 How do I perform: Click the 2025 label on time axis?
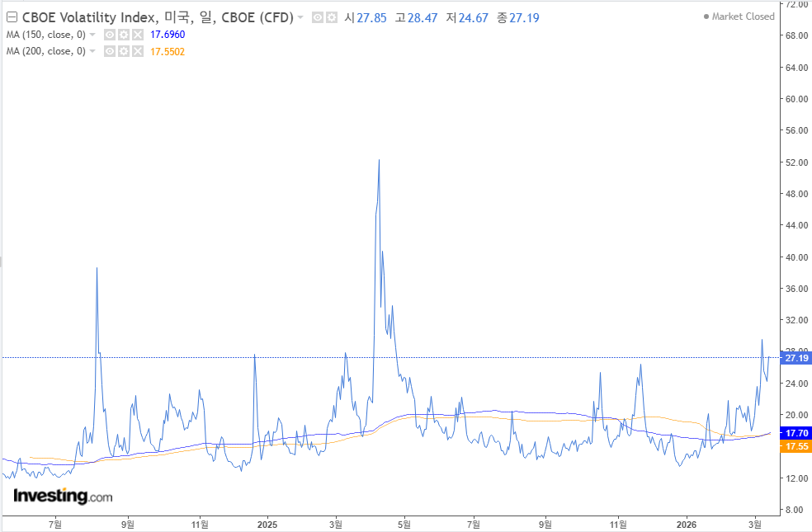point(267,525)
